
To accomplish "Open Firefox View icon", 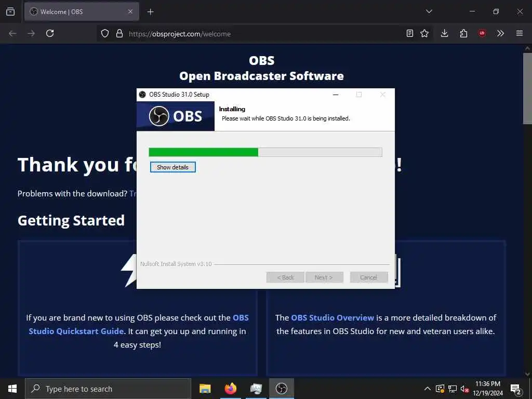I will click(10, 12).
